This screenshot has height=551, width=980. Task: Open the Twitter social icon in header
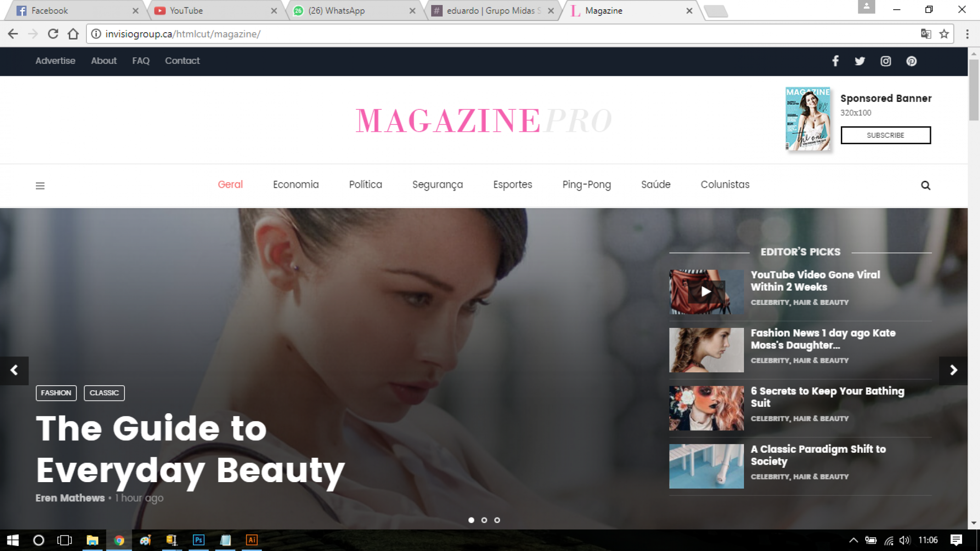pos(860,61)
